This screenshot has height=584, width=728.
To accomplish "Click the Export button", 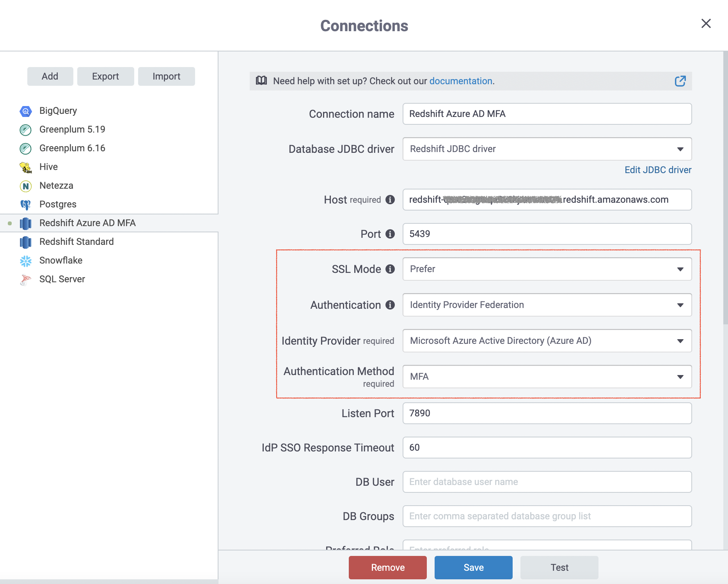I will point(105,76).
